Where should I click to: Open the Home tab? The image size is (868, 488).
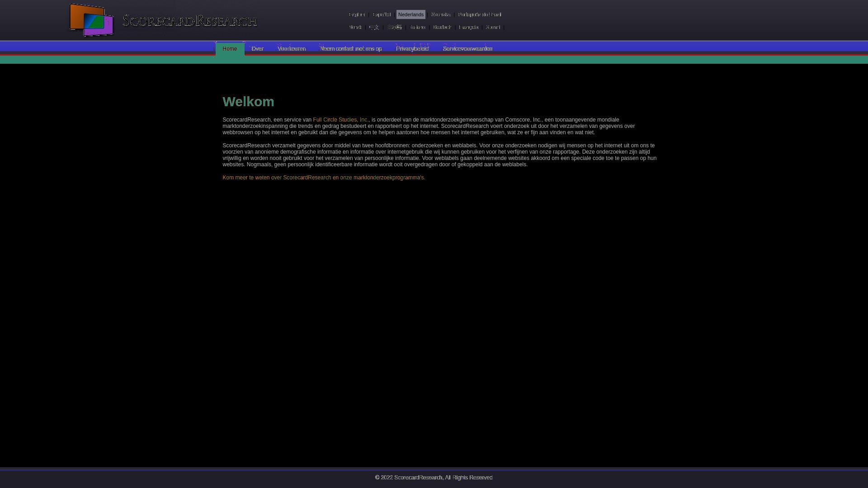pyautogui.click(x=230, y=49)
